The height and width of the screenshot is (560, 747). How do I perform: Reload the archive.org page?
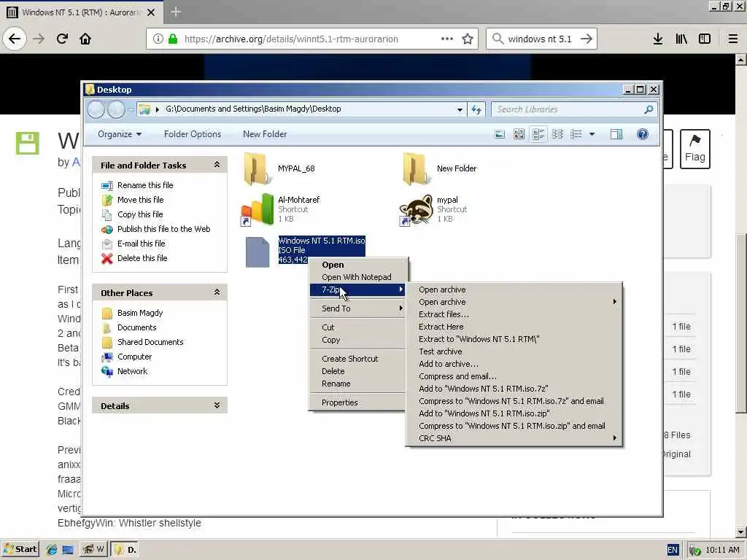click(62, 39)
